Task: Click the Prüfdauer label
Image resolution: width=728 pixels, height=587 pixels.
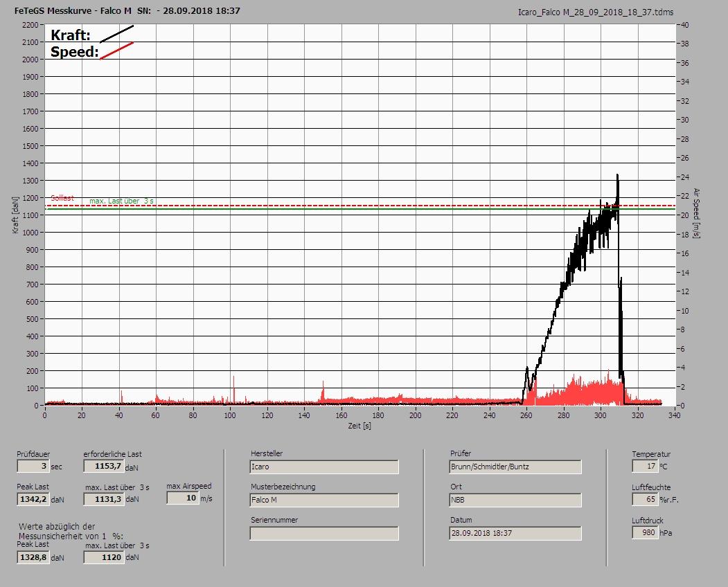Action: tap(33, 454)
